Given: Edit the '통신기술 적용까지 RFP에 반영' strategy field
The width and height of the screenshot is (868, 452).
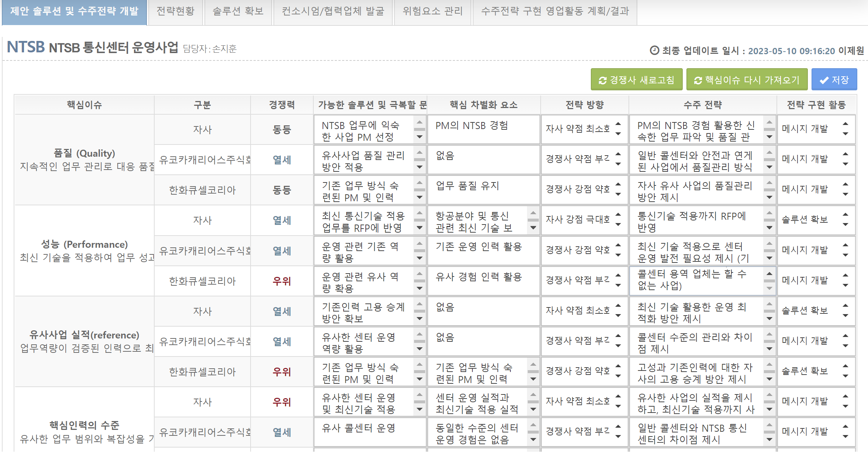Looking at the screenshot, I should pos(702,220).
